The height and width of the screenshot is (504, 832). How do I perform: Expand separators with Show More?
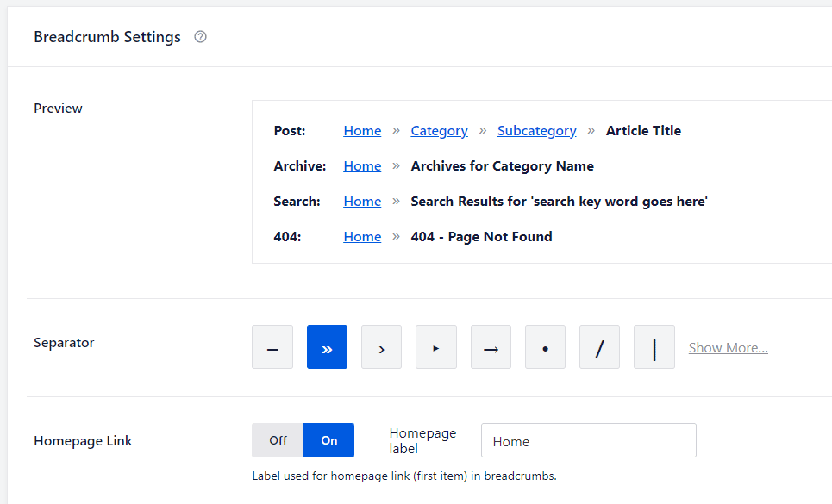click(728, 348)
